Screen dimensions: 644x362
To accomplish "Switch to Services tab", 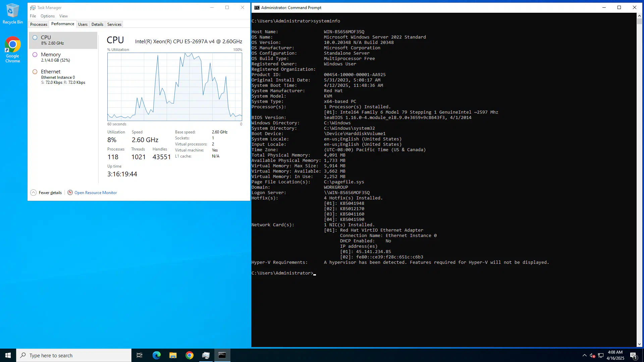I will point(114,24).
